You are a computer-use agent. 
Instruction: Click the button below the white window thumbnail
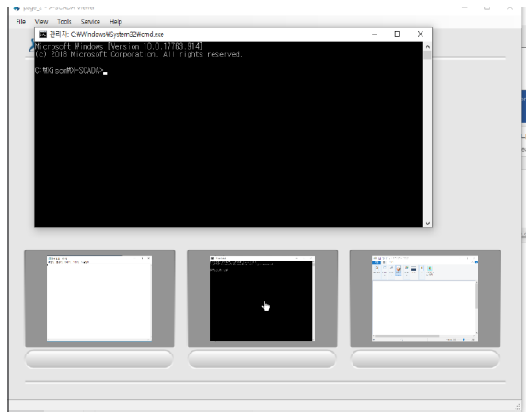pos(99,359)
